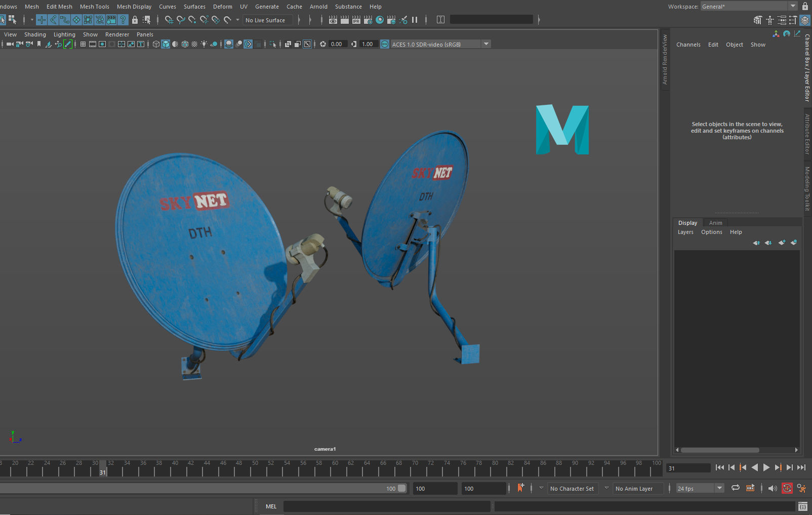Open ACES 1.0 SDR-video color dropdown

pos(440,44)
